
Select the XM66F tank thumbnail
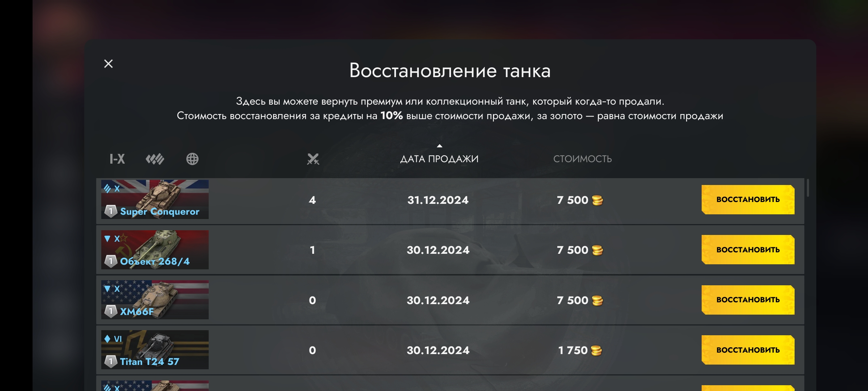(x=155, y=300)
